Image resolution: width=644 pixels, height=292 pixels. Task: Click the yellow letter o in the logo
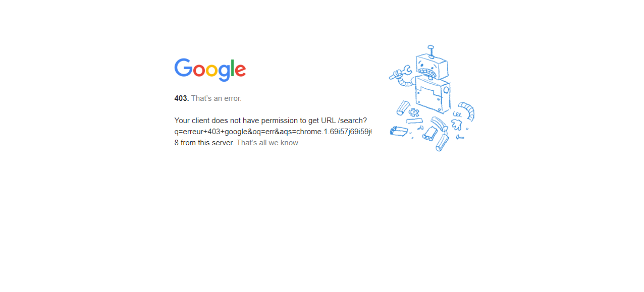click(x=212, y=70)
